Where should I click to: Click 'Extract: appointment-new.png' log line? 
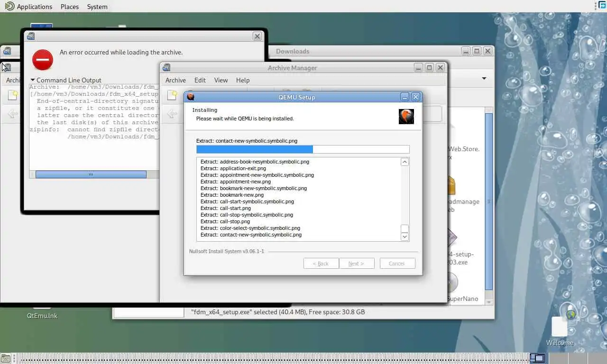(x=236, y=182)
